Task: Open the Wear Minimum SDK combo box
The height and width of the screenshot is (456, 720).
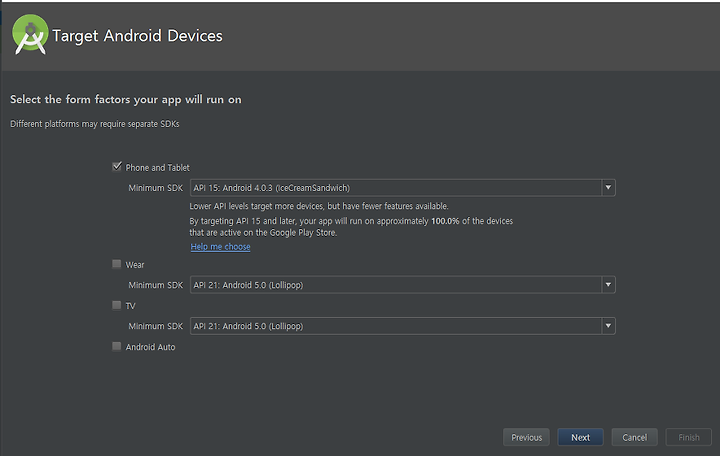Action: (402, 285)
